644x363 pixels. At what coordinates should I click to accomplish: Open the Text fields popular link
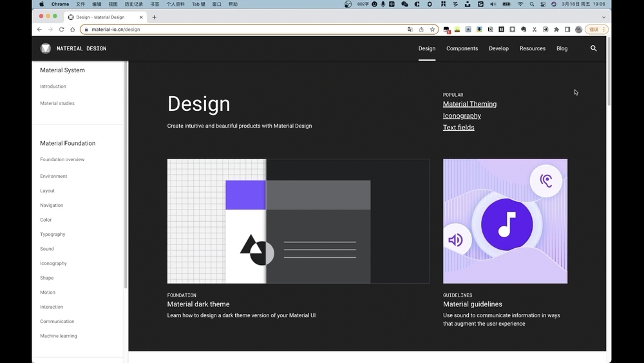tap(459, 128)
